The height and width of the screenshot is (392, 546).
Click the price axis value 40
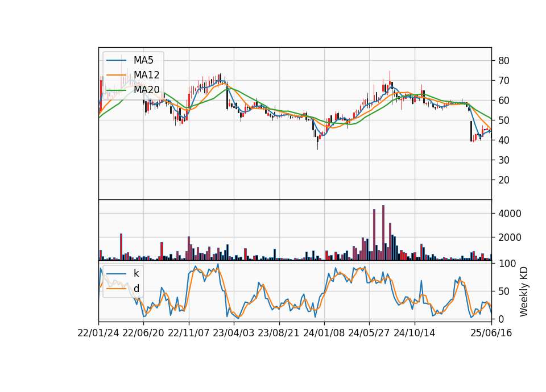503,140
